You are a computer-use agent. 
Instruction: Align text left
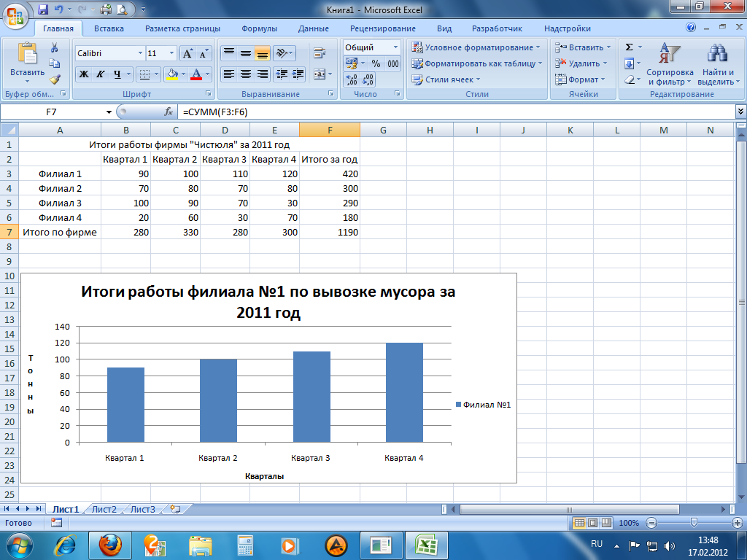[229, 74]
